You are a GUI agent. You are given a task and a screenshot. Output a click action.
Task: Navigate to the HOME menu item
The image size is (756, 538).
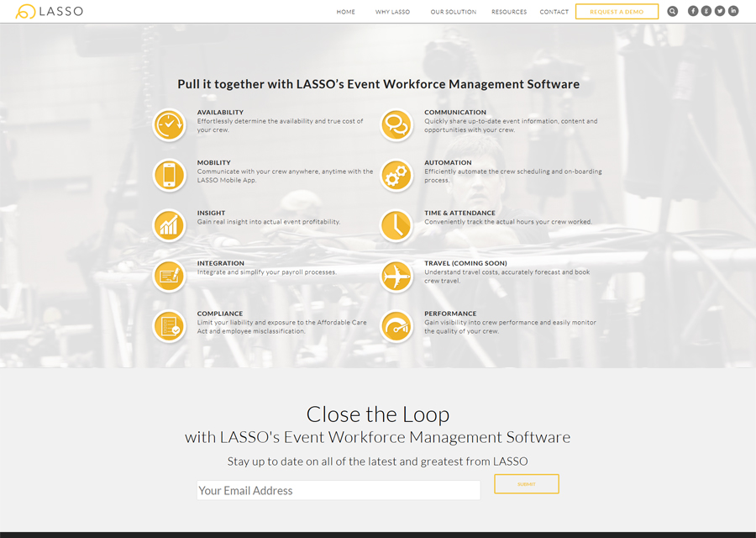coord(345,12)
